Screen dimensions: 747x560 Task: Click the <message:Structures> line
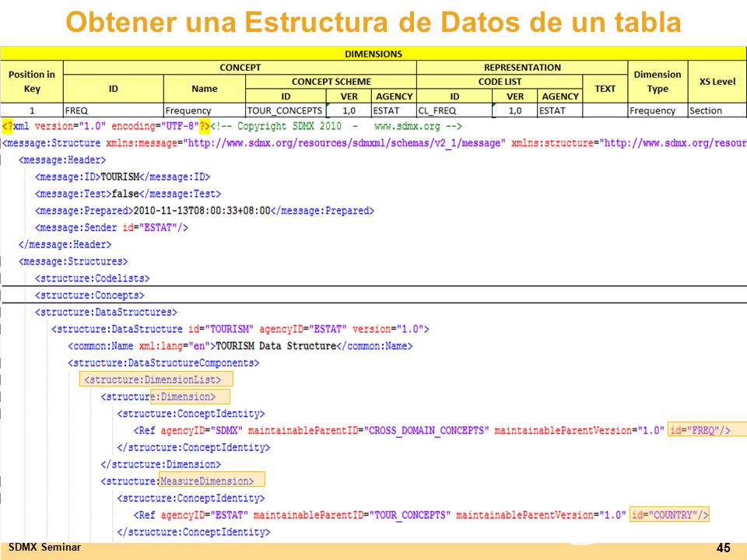(x=73, y=261)
